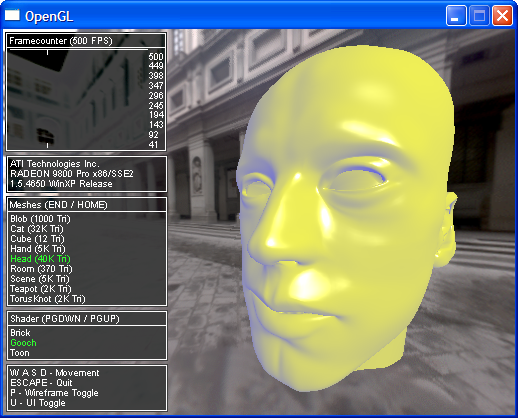
Task: Select the Blob (1000 Tri) mesh
Action: (x=40, y=219)
